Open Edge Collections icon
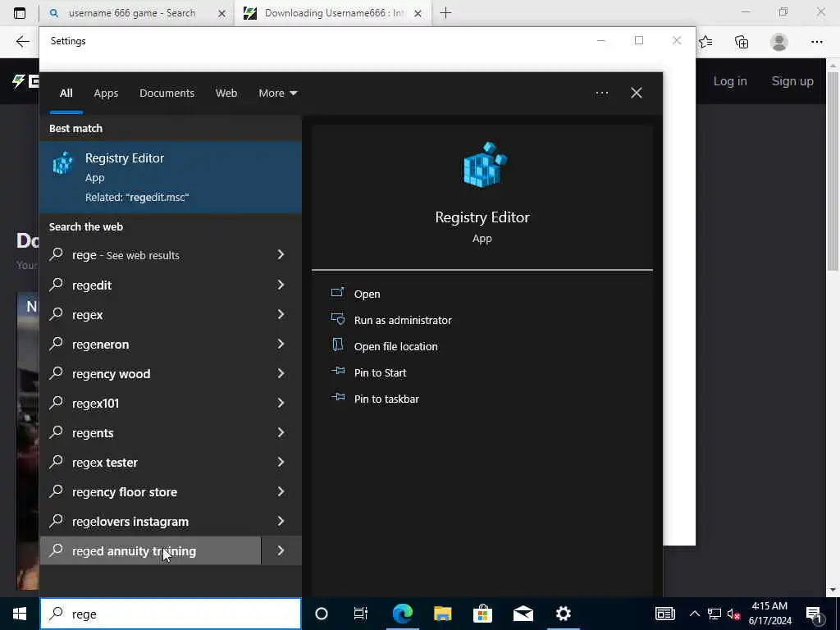The width and height of the screenshot is (840, 630). tap(742, 42)
